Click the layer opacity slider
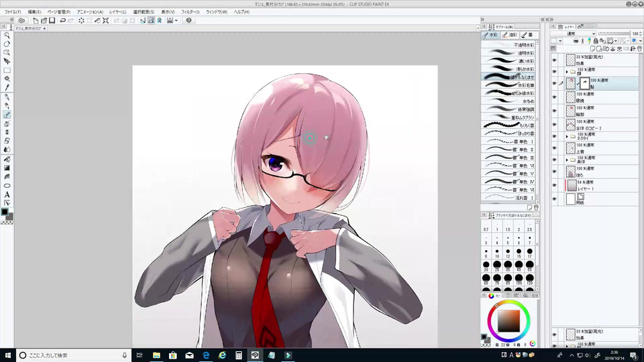The height and width of the screenshot is (362, 644). 614,34
